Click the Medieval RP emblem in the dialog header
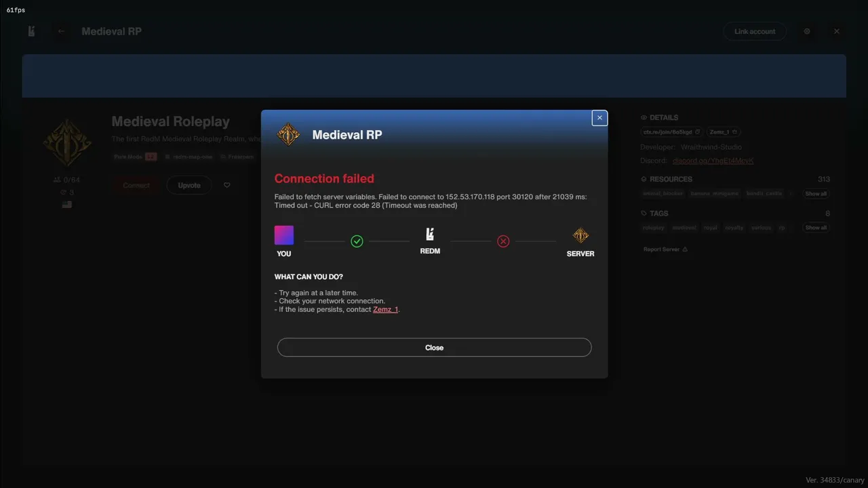The image size is (868, 488). (x=289, y=134)
